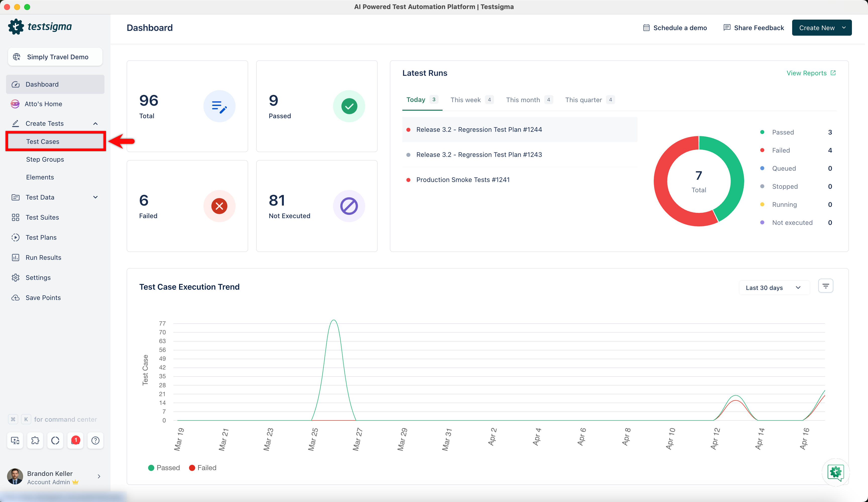Click the 'Mar 25' x-axis label
This screenshot has height=502, width=868.
313,439
